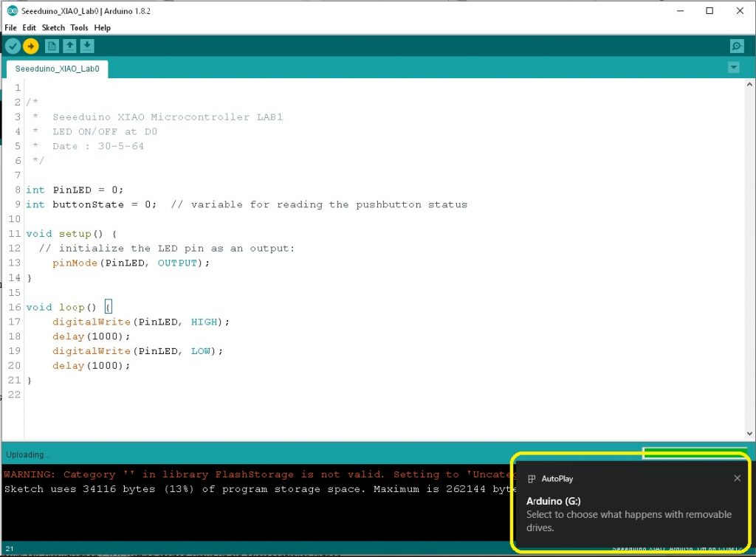Screen dimensions: 756x557
Task: Click the upload progress bar
Action: pos(694,452)
